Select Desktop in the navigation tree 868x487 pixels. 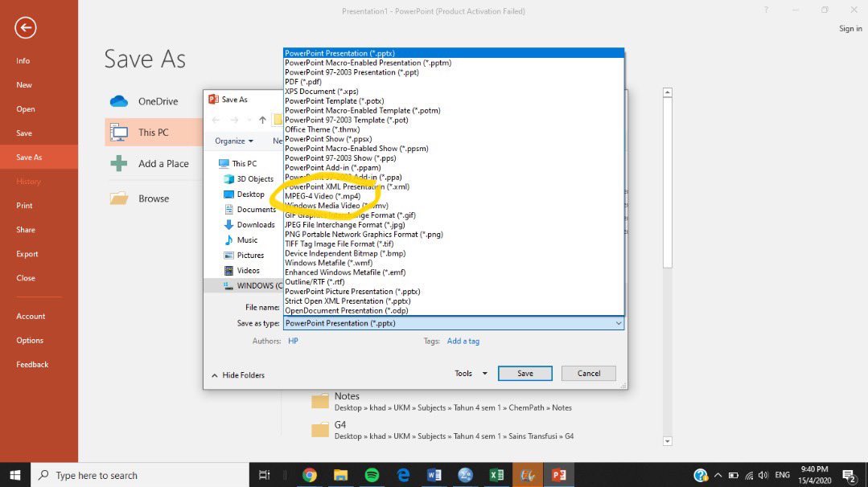[250, 194]
